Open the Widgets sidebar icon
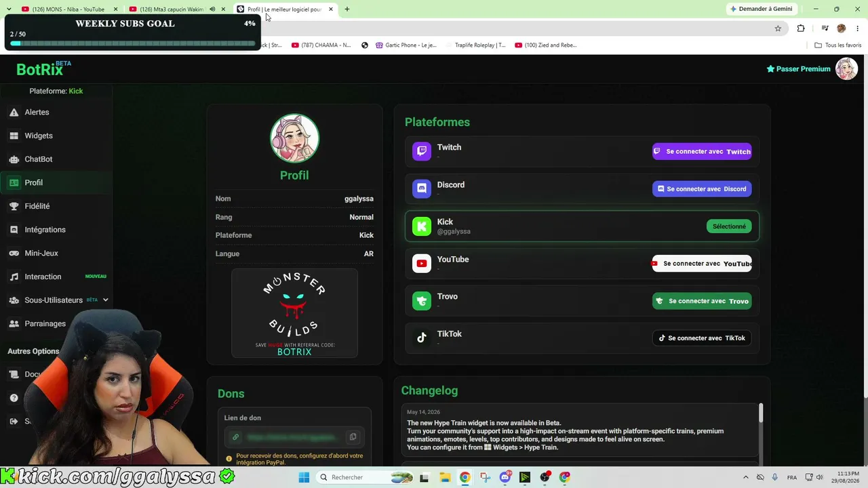Screen dimensions: 868x488 (14, 136)
